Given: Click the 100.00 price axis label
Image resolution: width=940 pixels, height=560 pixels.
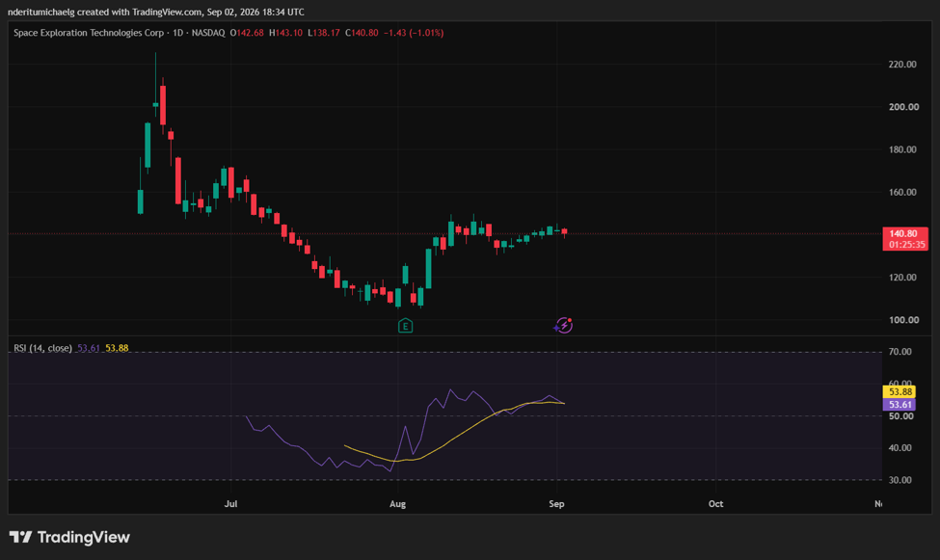Looking at the screenshot, I should tap(903, 320).
